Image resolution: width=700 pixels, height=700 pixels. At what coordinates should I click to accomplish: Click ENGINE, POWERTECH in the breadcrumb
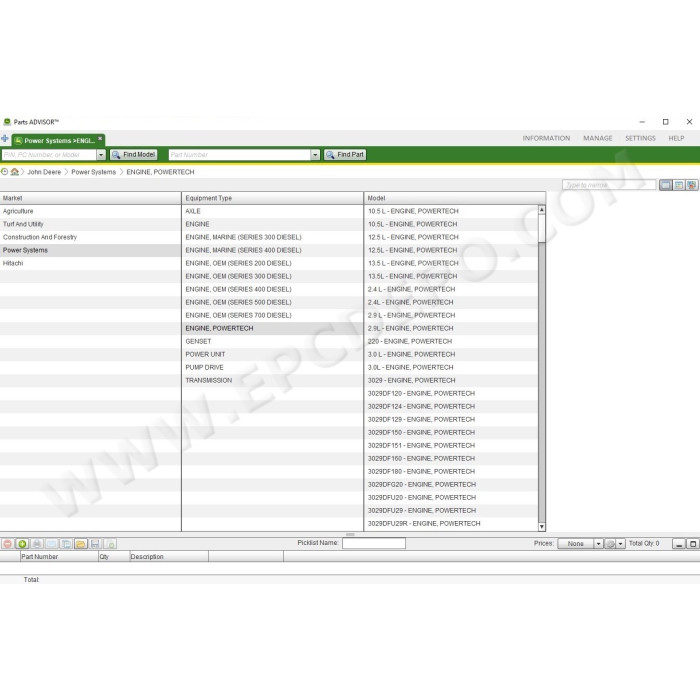[x=160, y=172]
